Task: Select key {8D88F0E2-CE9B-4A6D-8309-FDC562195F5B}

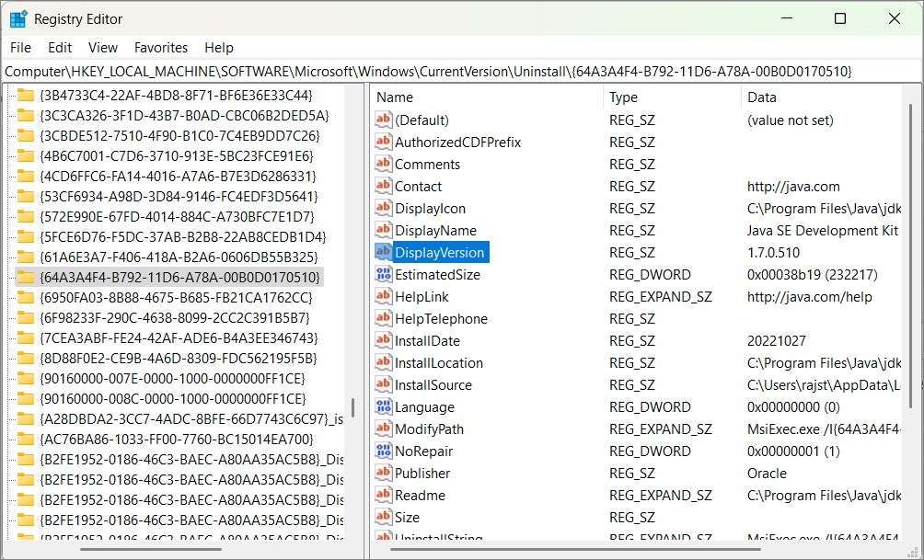Action: (x=179, y=359)
